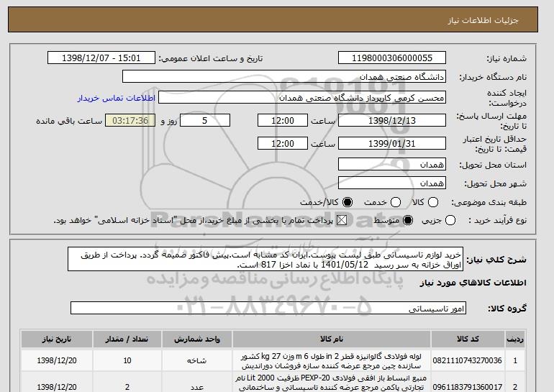Click the galvanized steel pipe item name

pyautogui.click(x=332, y=361)
